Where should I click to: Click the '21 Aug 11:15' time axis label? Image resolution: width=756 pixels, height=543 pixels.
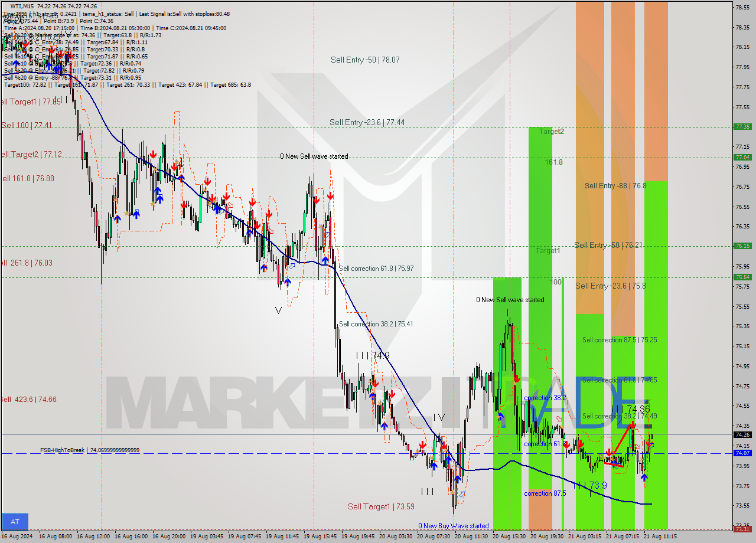(660, 537)
